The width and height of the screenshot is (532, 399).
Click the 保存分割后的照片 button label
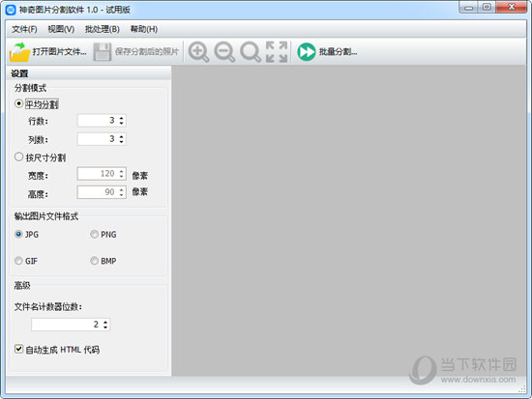(147, 52)
